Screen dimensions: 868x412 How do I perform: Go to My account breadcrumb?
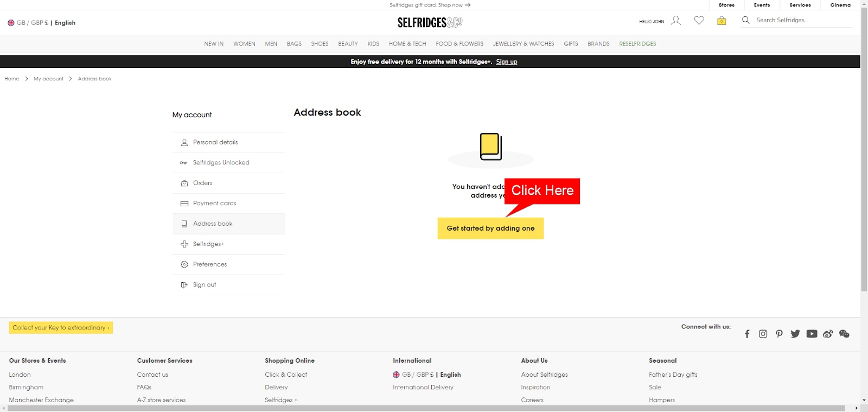click(x=48, y=79)
